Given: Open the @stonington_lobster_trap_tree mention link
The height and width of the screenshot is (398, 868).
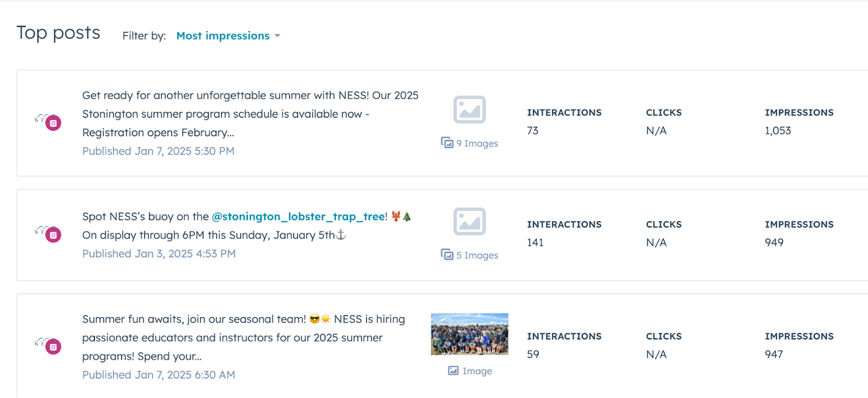Looking at the screenshot, I should 299,216.
